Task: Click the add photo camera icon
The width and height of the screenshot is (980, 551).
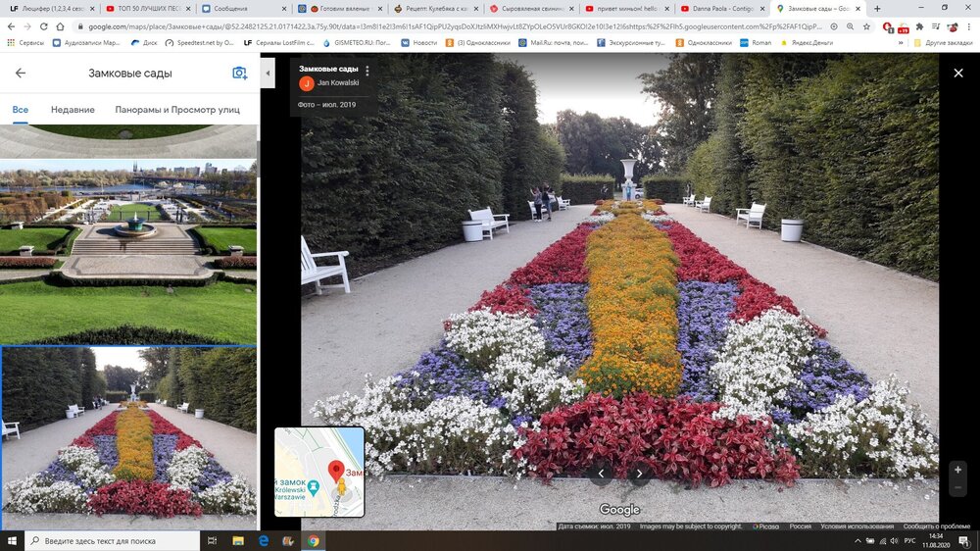Action: point(239,74)
